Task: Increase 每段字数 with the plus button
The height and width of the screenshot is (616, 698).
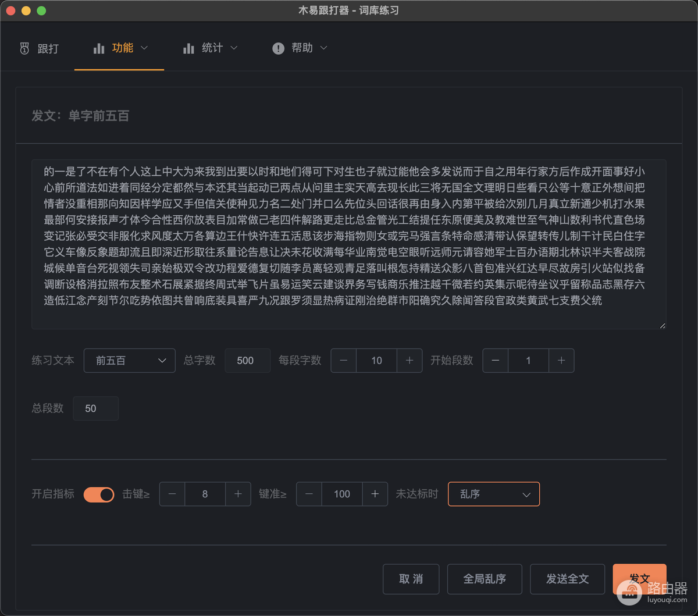Action: coord(409,361)
